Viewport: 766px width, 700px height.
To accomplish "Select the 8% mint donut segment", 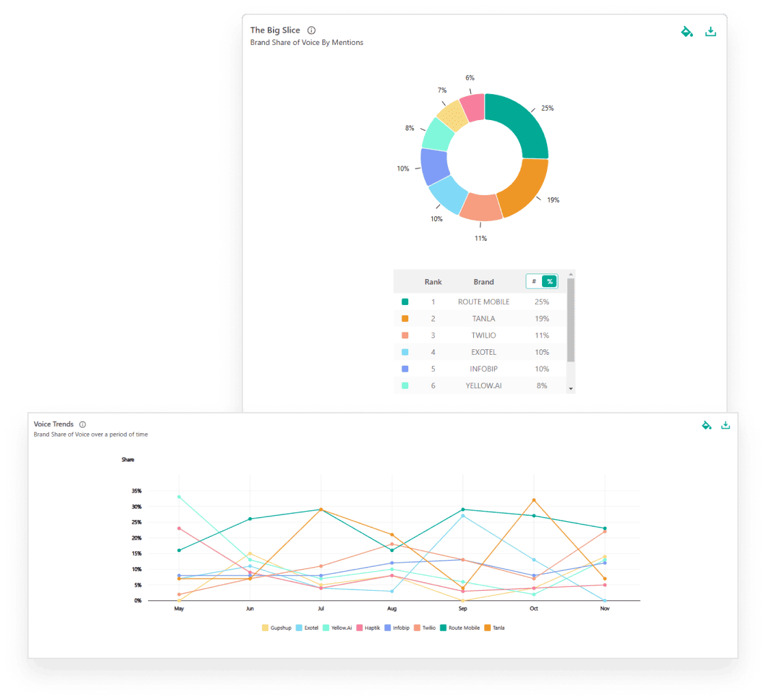I will [x=437, y=134].
